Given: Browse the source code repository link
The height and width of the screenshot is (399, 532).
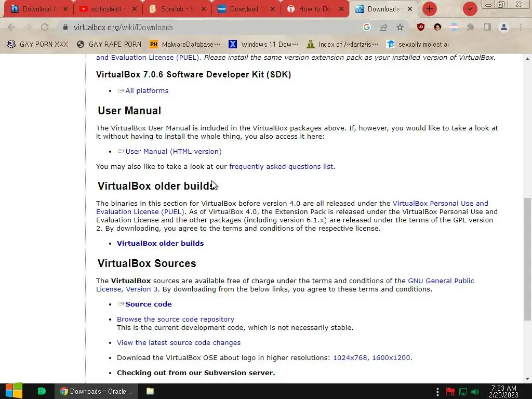Looking at the screenshot, I should [x=176, y=320].
